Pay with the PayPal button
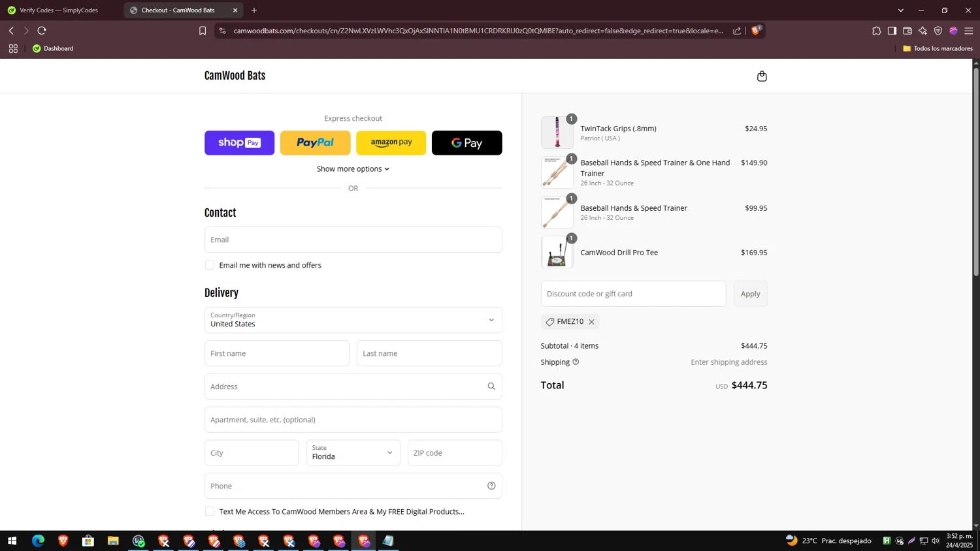 click(315, 143)
